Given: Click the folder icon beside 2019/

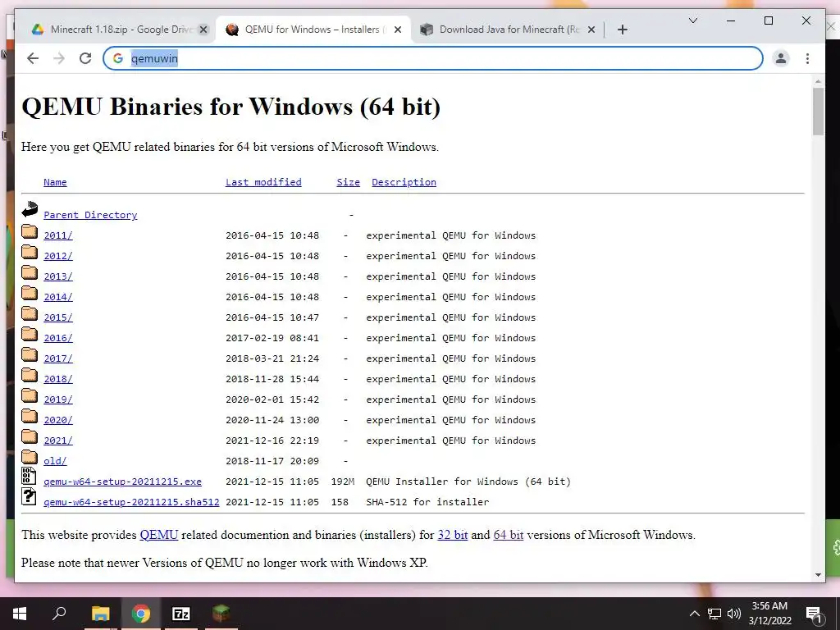Looking at the screenshot, I should (30, 396).
